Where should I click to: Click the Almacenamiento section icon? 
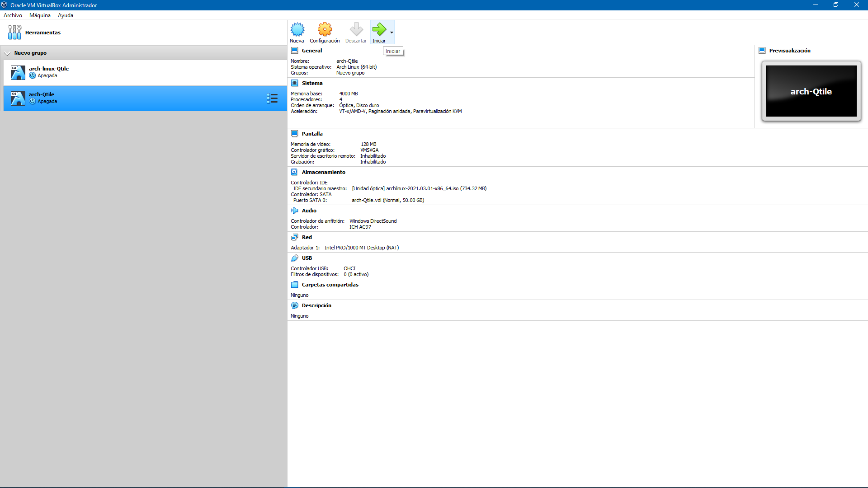294,172
